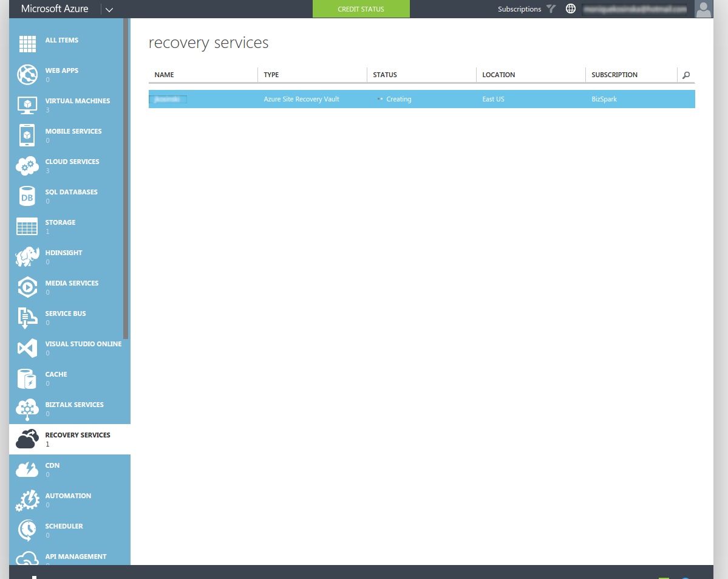Open the blurred vault name link
This screenshot has width=728, height=579.
click(x=168, y=99)
